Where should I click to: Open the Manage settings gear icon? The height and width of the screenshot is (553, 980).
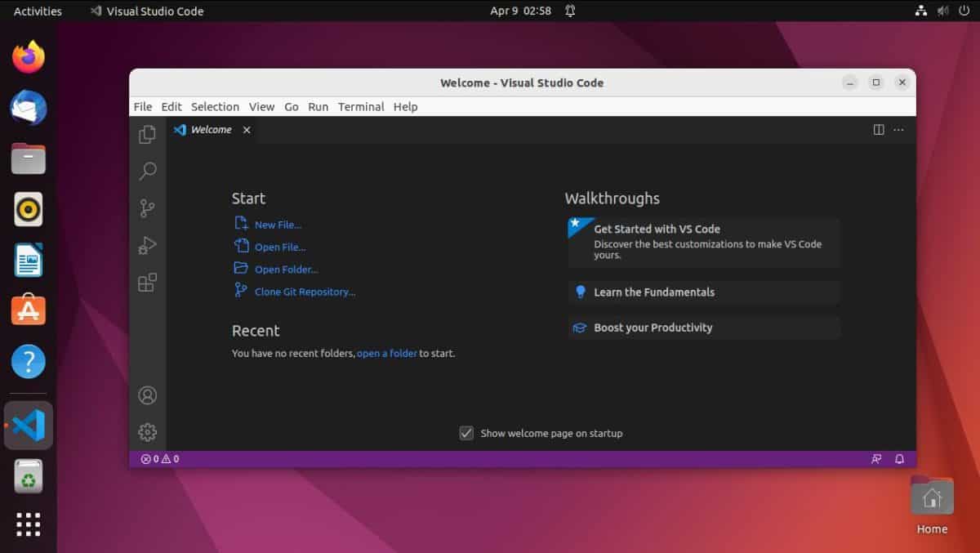click(x=147, y=432)
